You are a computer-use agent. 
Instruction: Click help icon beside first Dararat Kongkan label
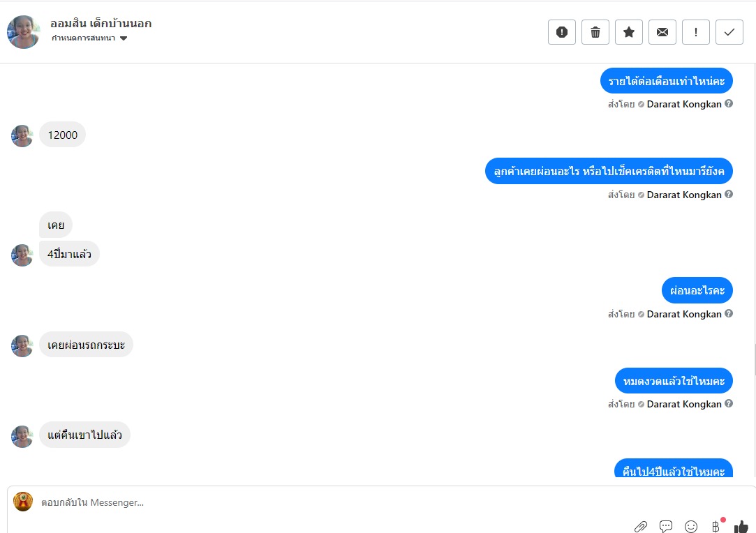pos(729,104)
